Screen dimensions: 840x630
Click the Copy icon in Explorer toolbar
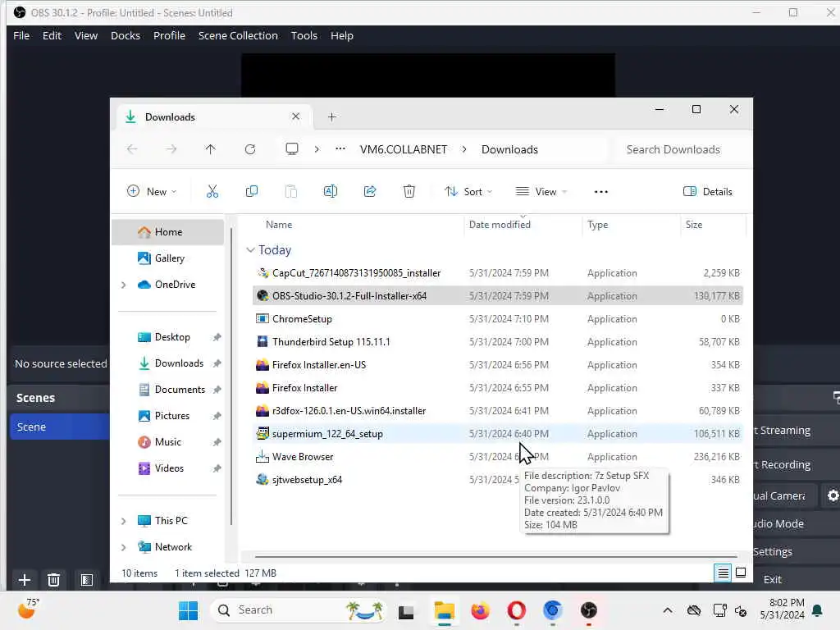click(251, 191)
